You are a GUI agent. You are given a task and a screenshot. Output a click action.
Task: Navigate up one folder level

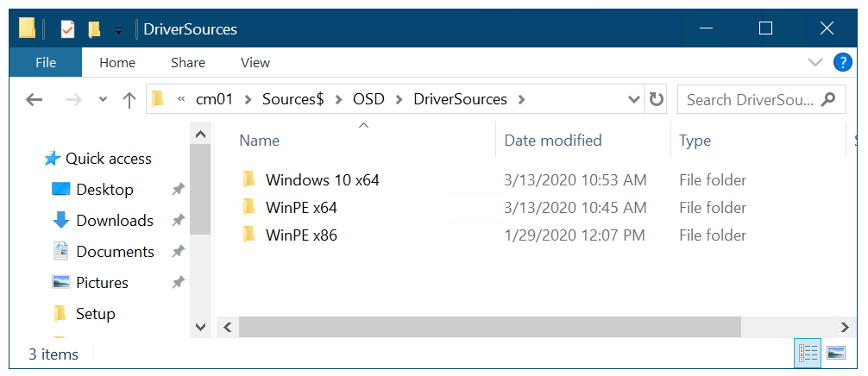(129, 100)
